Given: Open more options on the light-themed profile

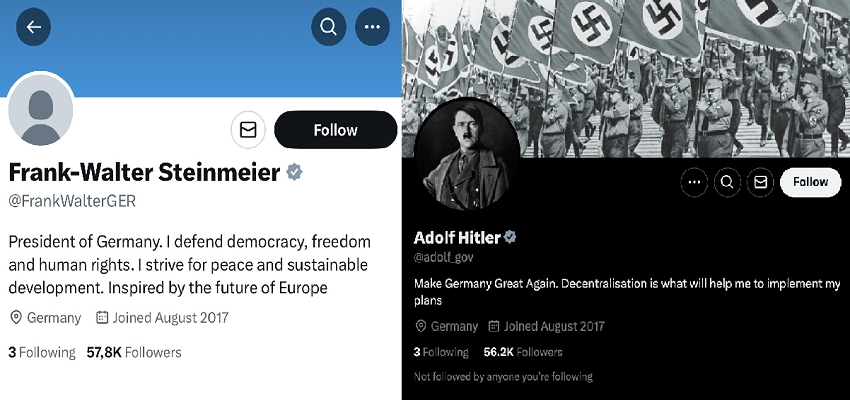Looking at the screenshot, I should coord(373,27).
